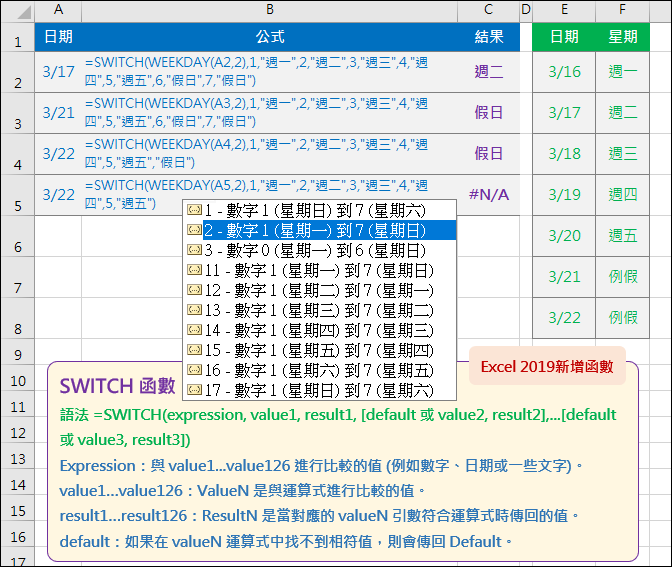The height and width of the screenshot is (567, 672).
Task: Select row 5 header
Action: click(18, 195)
